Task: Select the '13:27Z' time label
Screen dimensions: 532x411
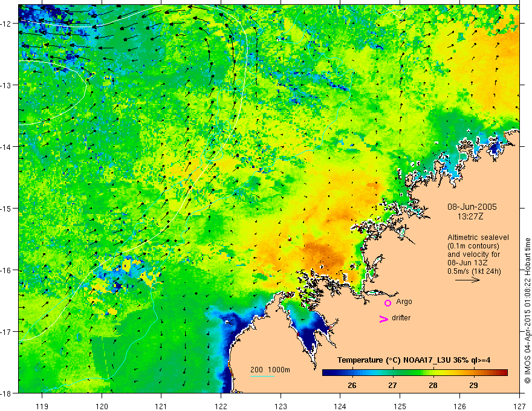Action: pyautogui.click(x=470, y=216)
